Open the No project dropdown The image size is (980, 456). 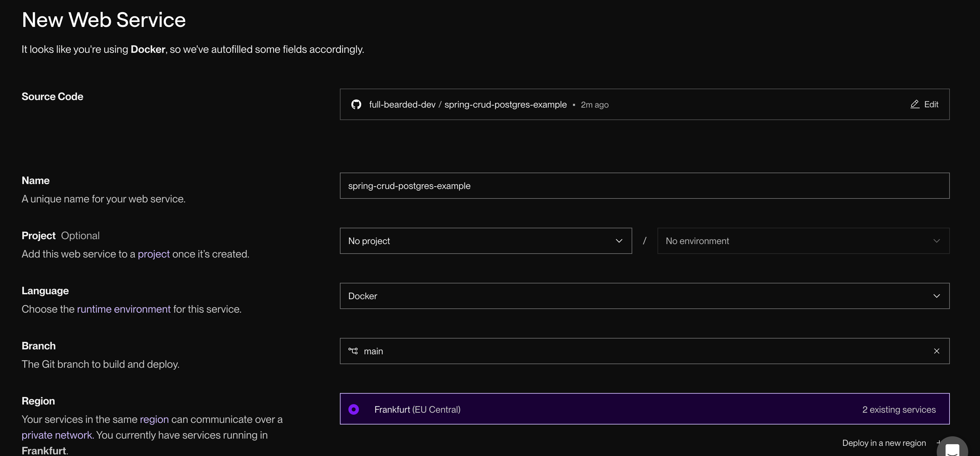[x=486, y=241]
